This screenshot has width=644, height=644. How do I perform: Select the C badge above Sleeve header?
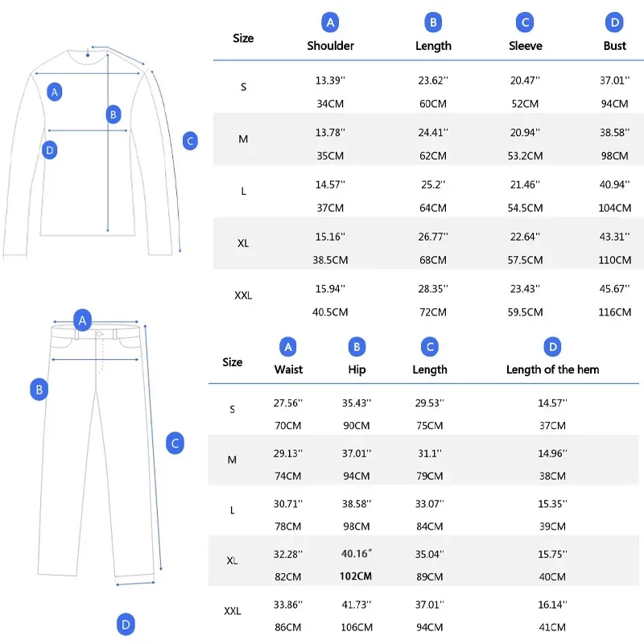point(525,23)
